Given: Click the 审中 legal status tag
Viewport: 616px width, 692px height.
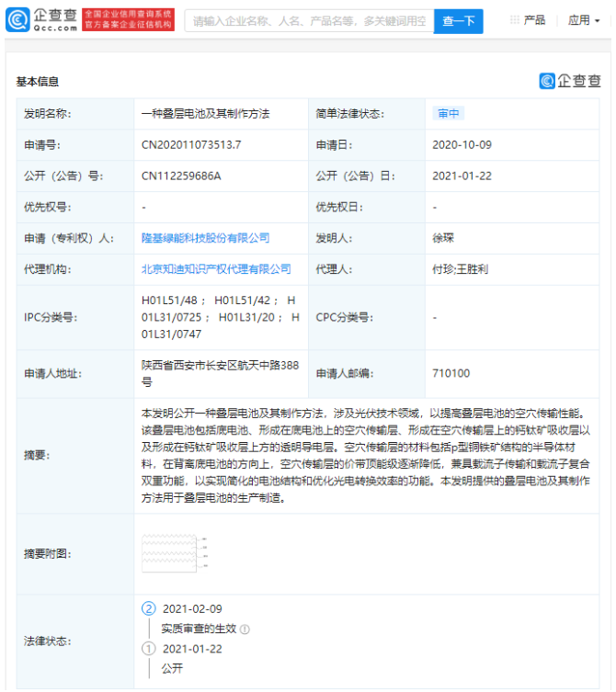Looking at the screenshot, I should [448, 113].
